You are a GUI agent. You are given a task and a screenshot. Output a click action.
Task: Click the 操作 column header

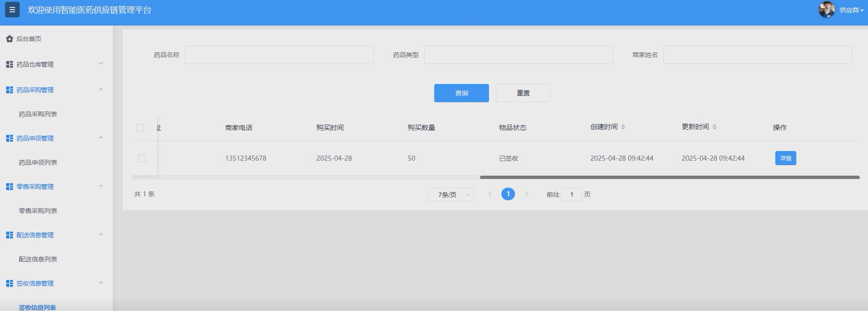[780, 128]
